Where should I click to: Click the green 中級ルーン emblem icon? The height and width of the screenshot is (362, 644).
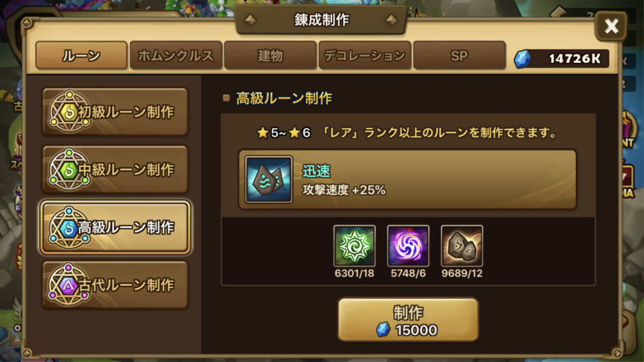[x=69, y=169]
